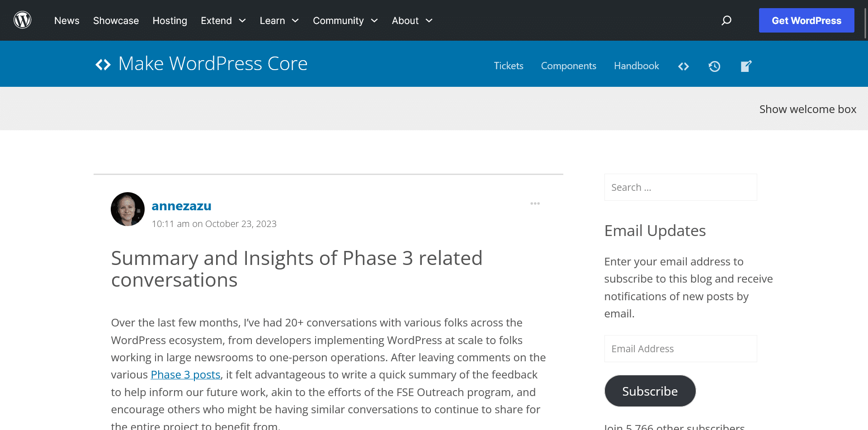Open the revision history clock icon
This screenshot has width=868, height=430.
coord(714,66)
